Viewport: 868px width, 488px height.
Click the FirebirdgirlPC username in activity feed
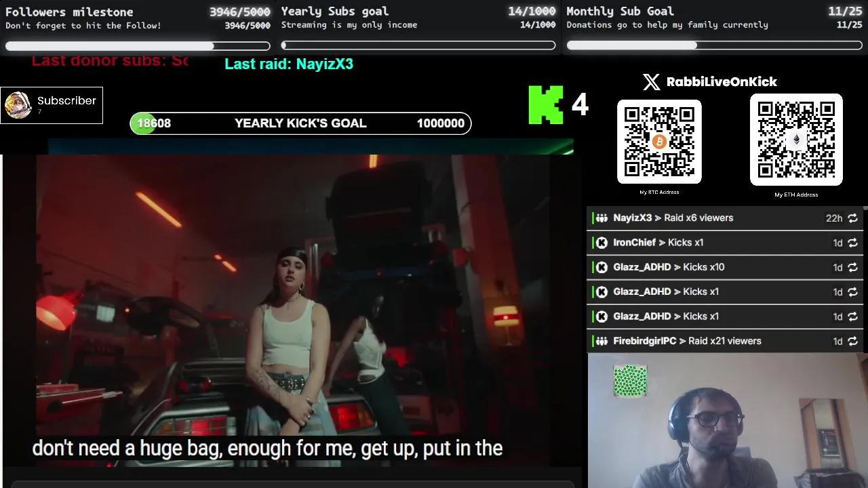tap(645, 341)
